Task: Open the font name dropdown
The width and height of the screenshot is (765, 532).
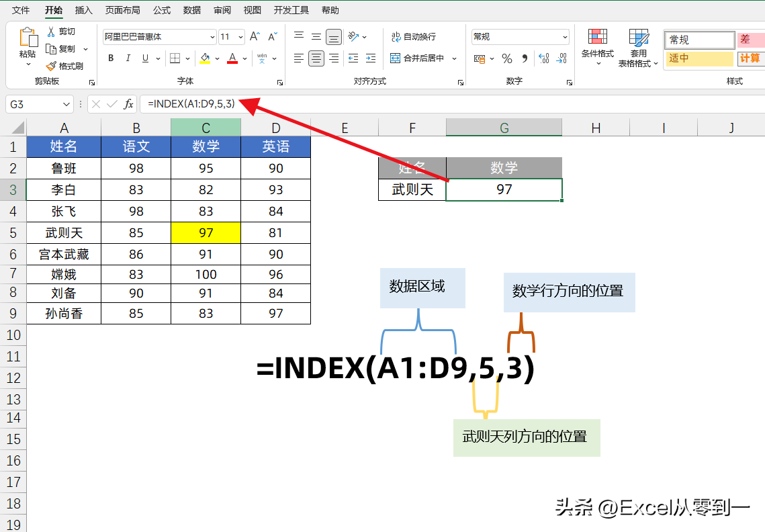Action: [212, 37]
